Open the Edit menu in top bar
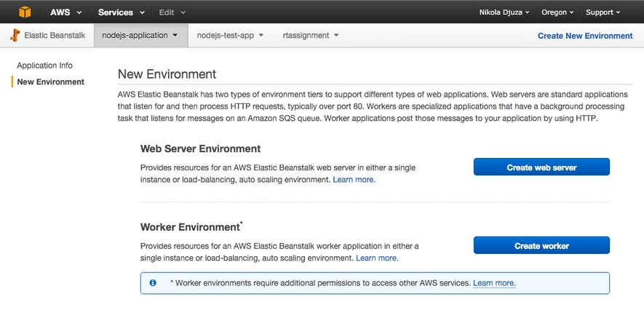This screenshot has height=313, width=644. point(172,12)
